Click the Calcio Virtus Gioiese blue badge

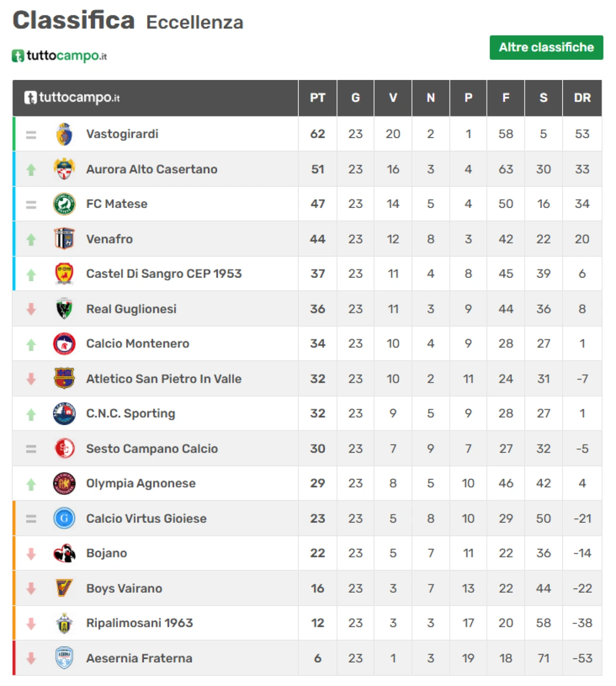(x=64, y=518)
